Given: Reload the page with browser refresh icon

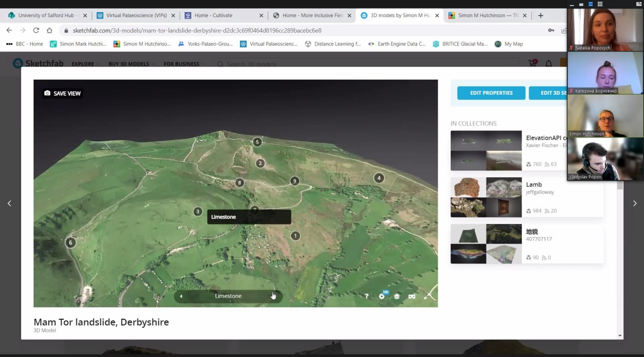Looking at the screenshot, I should [36, 30].
